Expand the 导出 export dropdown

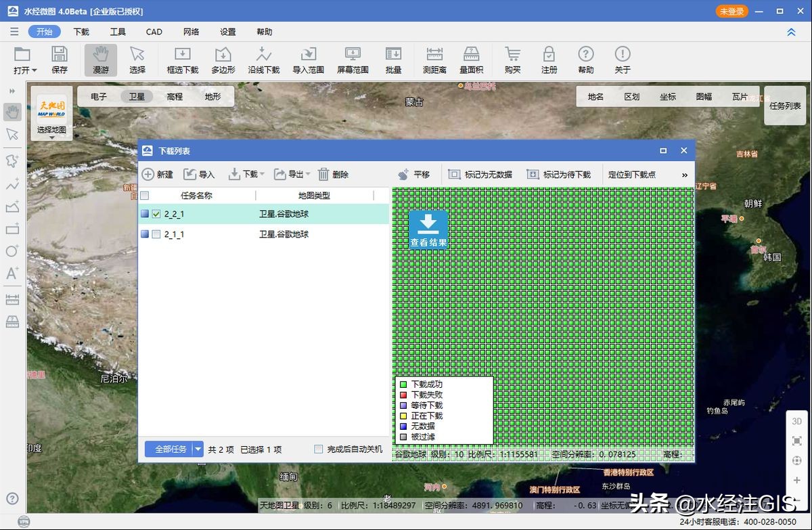290,174
